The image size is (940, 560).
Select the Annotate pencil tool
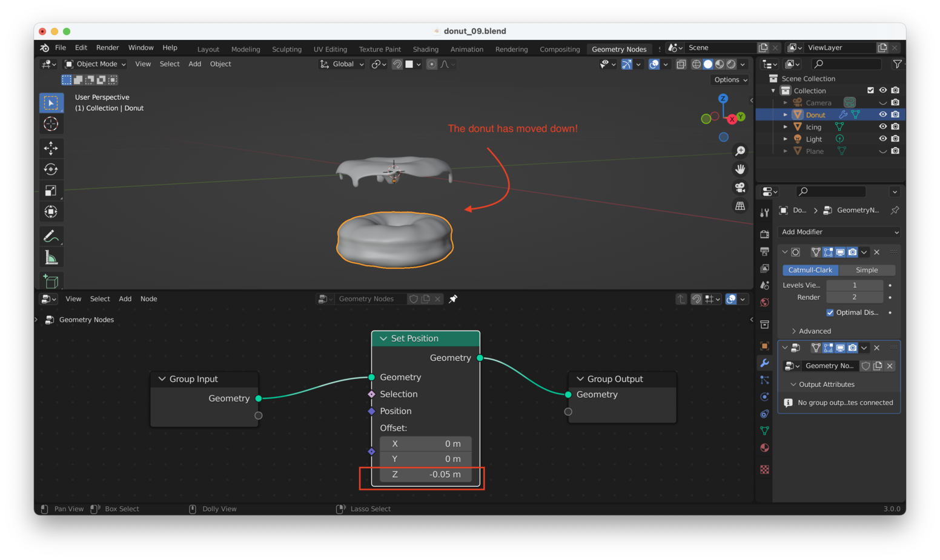tap(51, 236)
